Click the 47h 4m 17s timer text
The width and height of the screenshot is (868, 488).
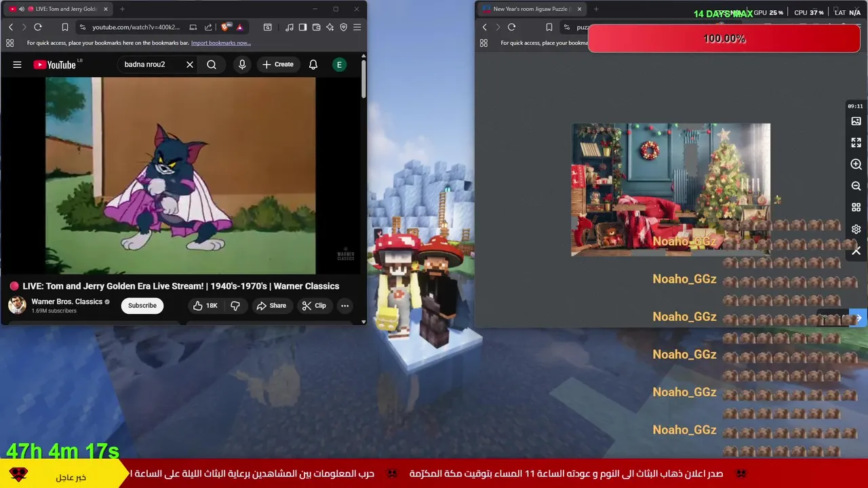pos(62,451)
